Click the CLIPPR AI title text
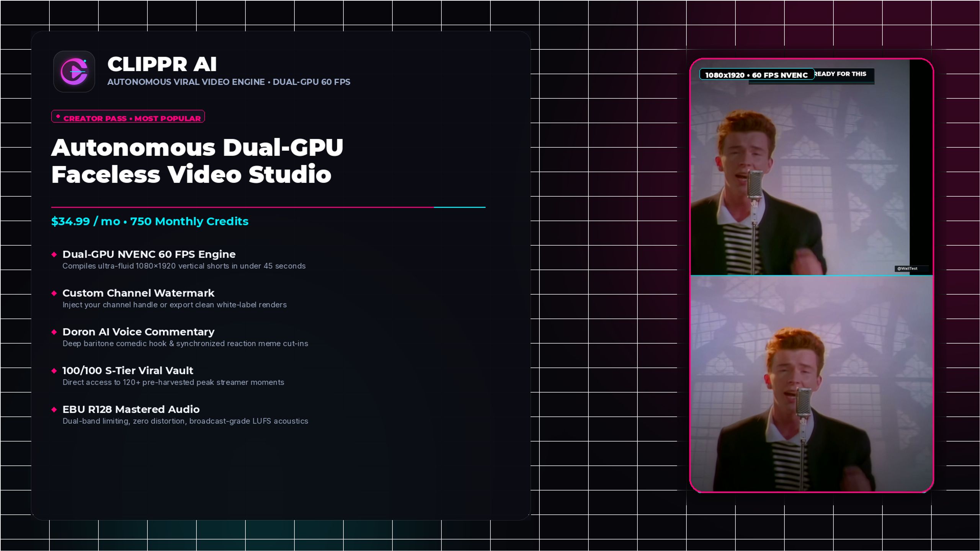 pyautogui.click(x=162, y=64)
